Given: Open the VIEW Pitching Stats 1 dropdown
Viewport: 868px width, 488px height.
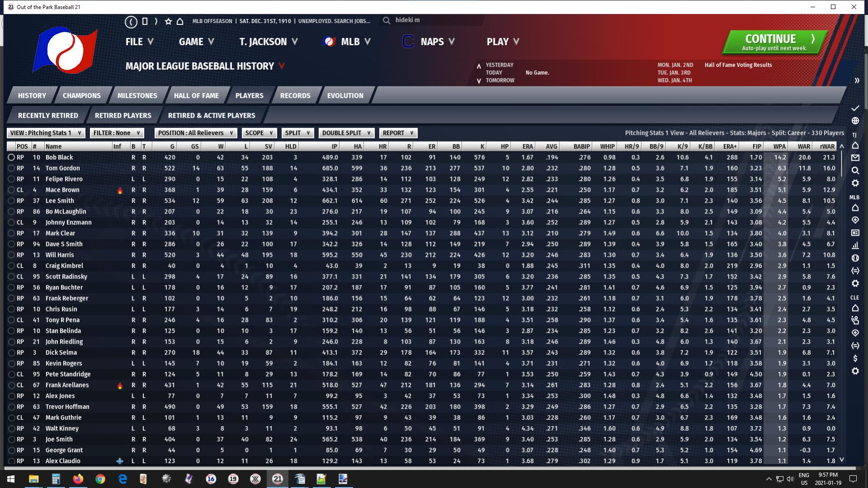Looking at the screenshot, I should click(46, 133).
